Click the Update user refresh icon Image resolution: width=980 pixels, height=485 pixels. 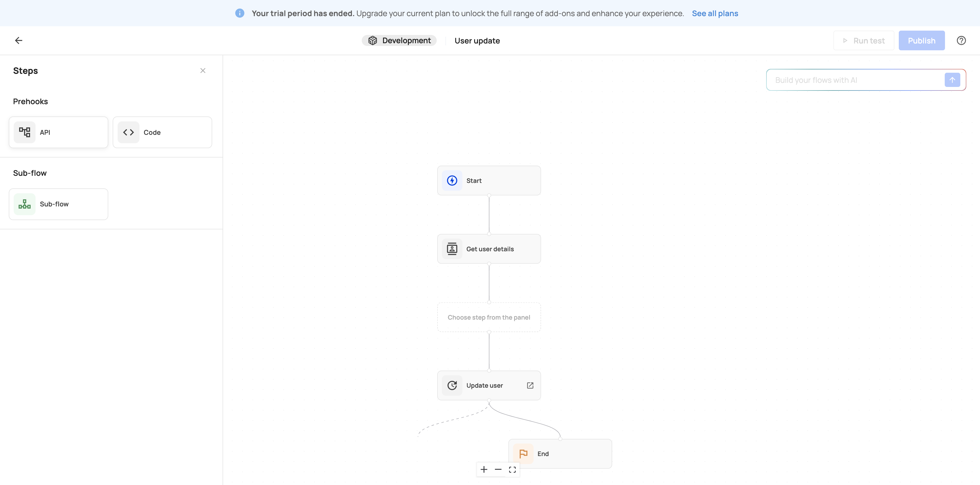(x=452, y=385)
